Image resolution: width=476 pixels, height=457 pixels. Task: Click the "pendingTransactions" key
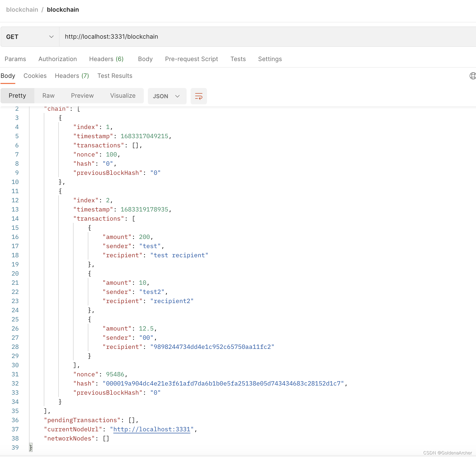click(82, 420)
